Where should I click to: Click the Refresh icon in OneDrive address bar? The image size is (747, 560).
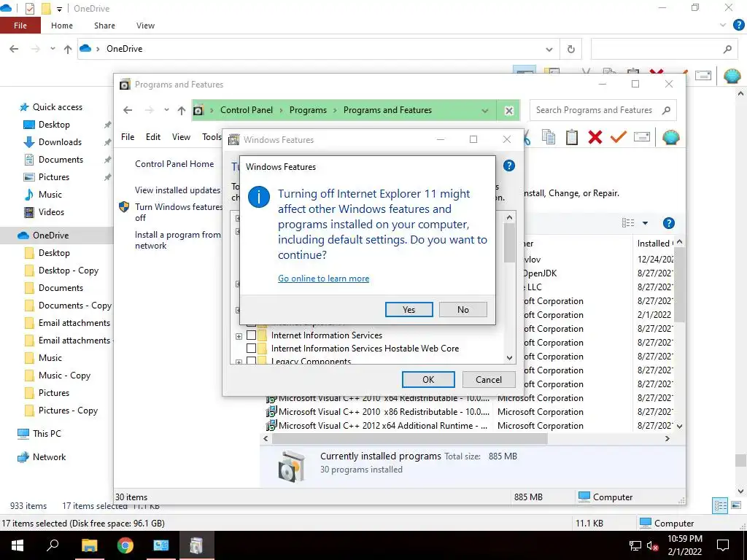pos(570,49)
